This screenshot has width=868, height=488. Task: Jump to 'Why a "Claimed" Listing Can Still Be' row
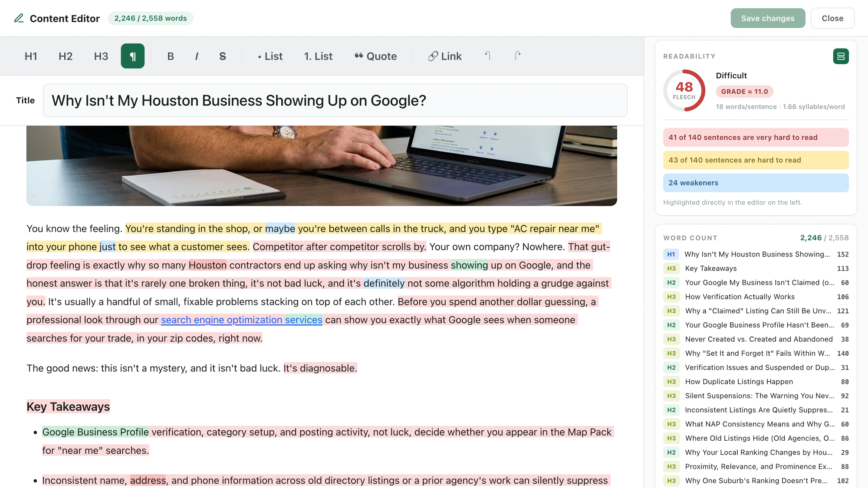(x=756, y=311)
